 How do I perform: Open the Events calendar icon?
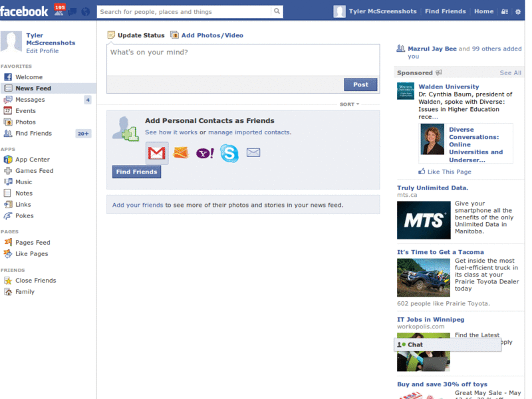8,110
